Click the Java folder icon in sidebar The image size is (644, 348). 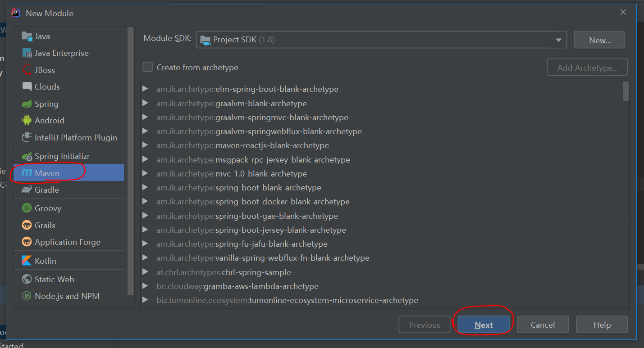click(x=27, y=36)
